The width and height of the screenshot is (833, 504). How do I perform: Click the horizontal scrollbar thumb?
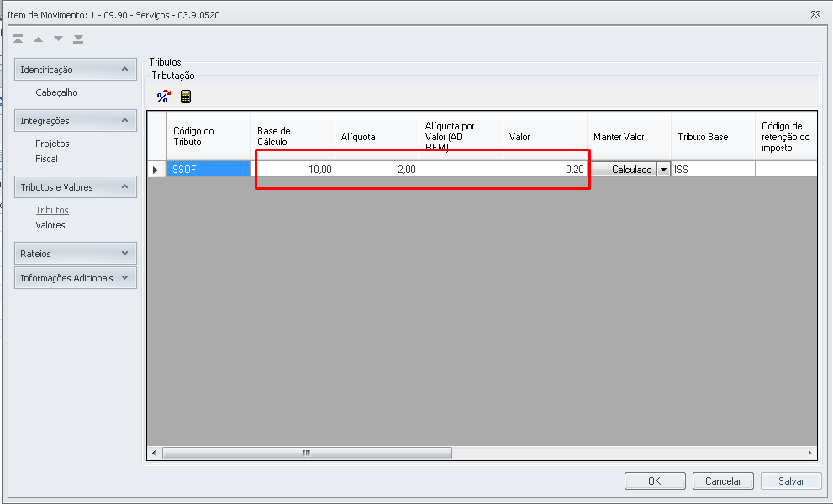(307, 453)
